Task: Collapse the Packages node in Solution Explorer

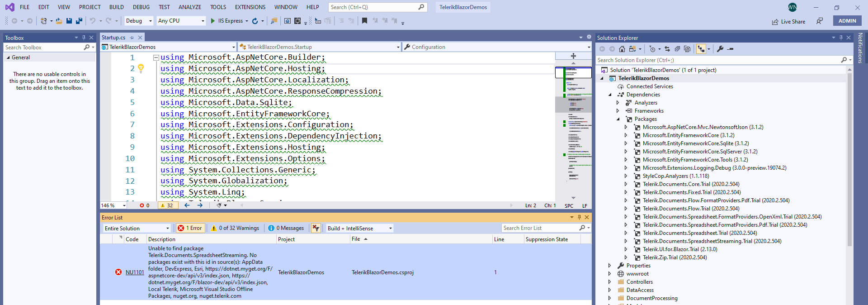Action: (x=618, y=119)
